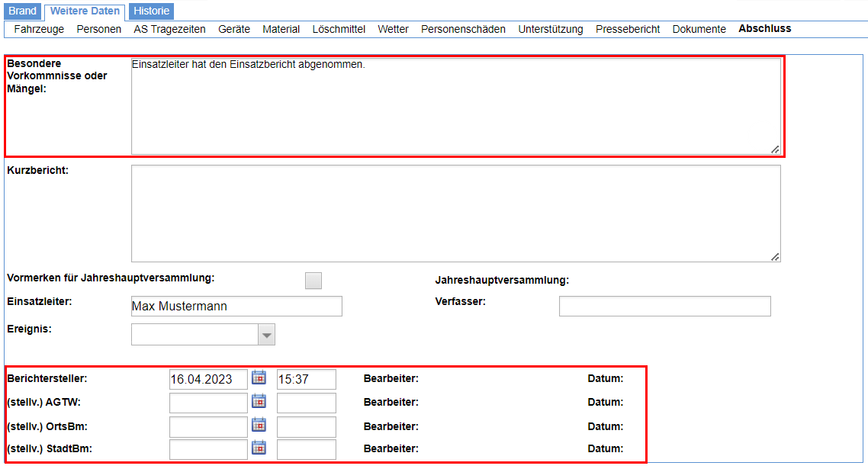
Task: Open the Historie tab
Action: tap(151, 11)
